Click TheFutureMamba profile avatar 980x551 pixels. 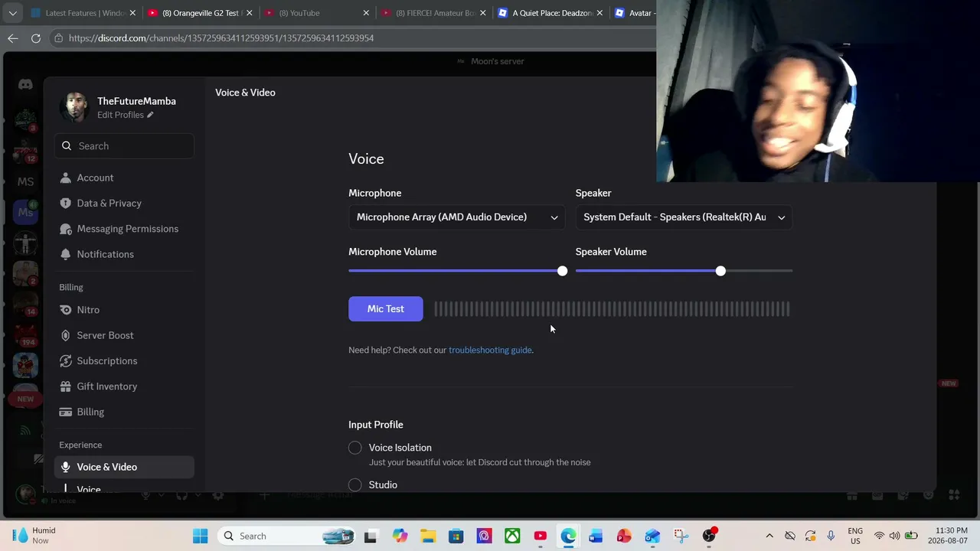point(74,107)
